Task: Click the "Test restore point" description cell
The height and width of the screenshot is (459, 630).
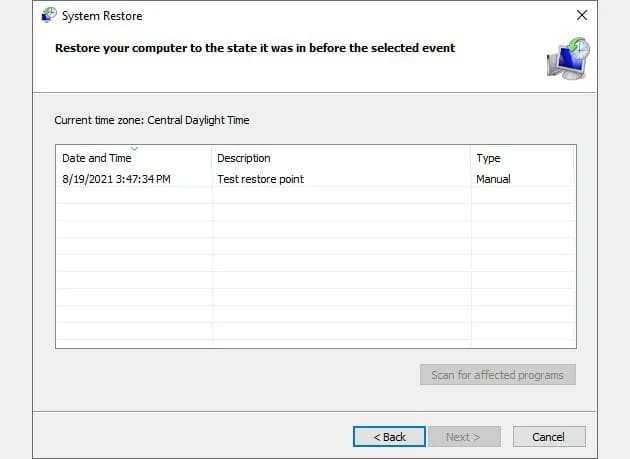Action: [260, 179]
